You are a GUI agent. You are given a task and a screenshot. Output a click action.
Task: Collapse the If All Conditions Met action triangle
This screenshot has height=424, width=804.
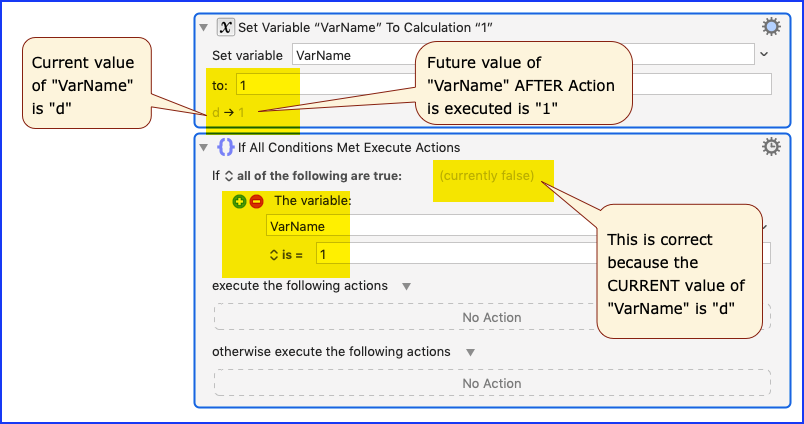coord(204,148)
